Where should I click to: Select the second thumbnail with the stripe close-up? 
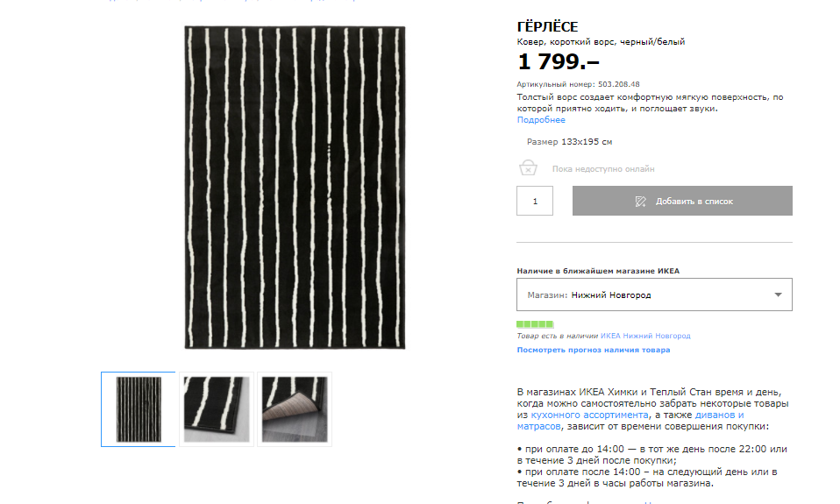pos(217,409)
